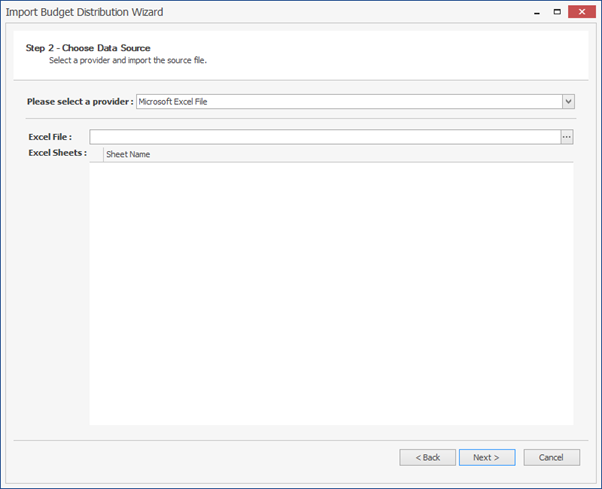Proceed with the Next button
Screen dimensions: 602x489
tap(487, 458)
